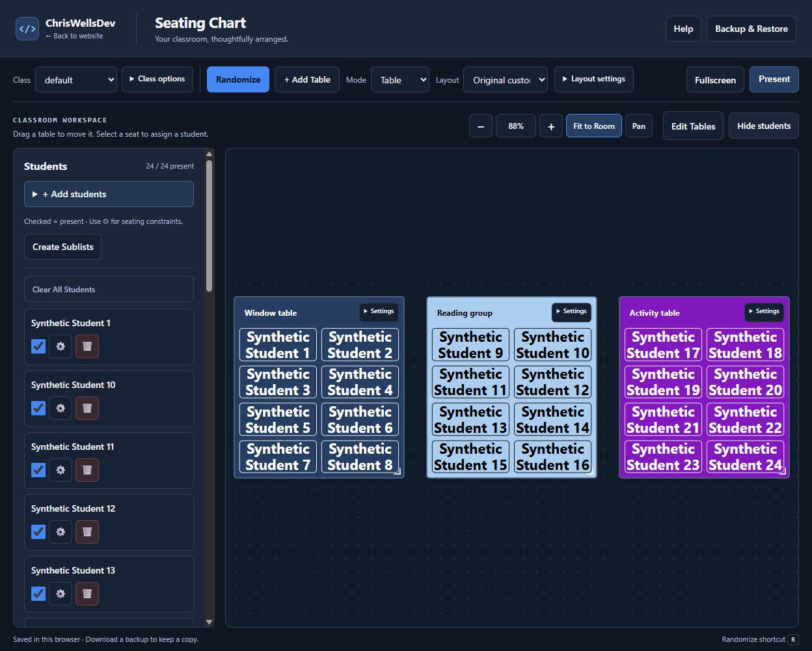Uncheck present box for Synthetic Student 12
Screen dimensions: 812x651
[38, 532]
